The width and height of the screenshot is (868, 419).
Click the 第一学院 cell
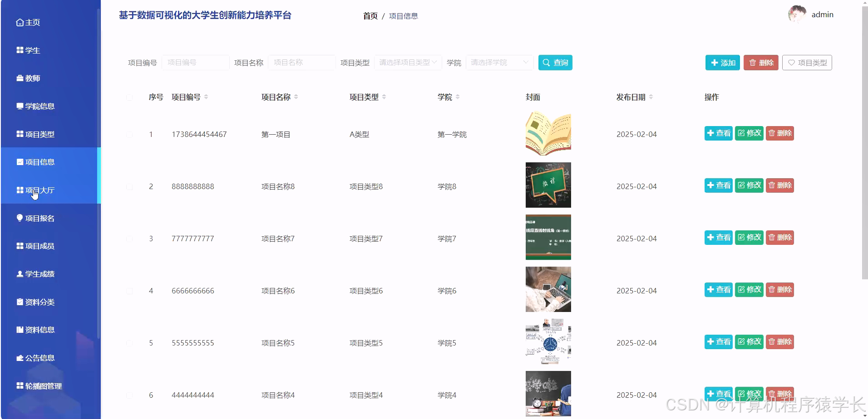[x=452, y=134]
